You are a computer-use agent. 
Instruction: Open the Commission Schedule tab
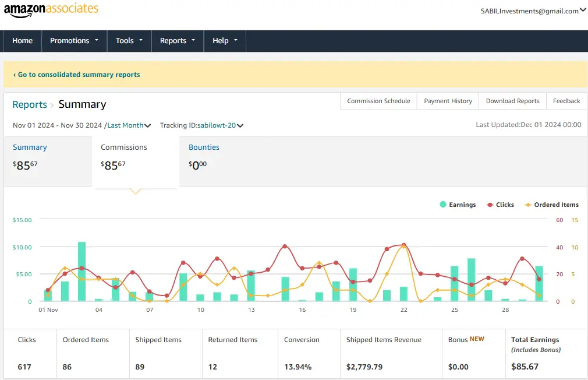tap(378, 101)
